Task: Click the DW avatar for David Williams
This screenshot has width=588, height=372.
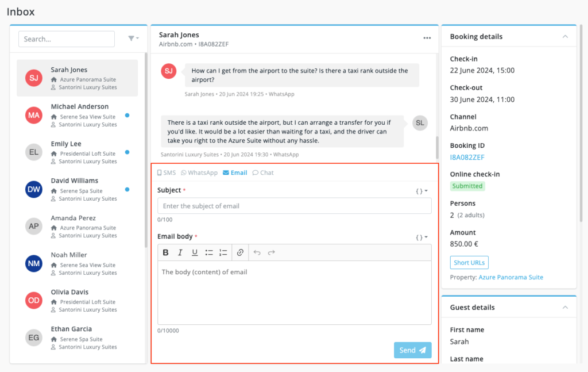Action: (x=34, y=189)
